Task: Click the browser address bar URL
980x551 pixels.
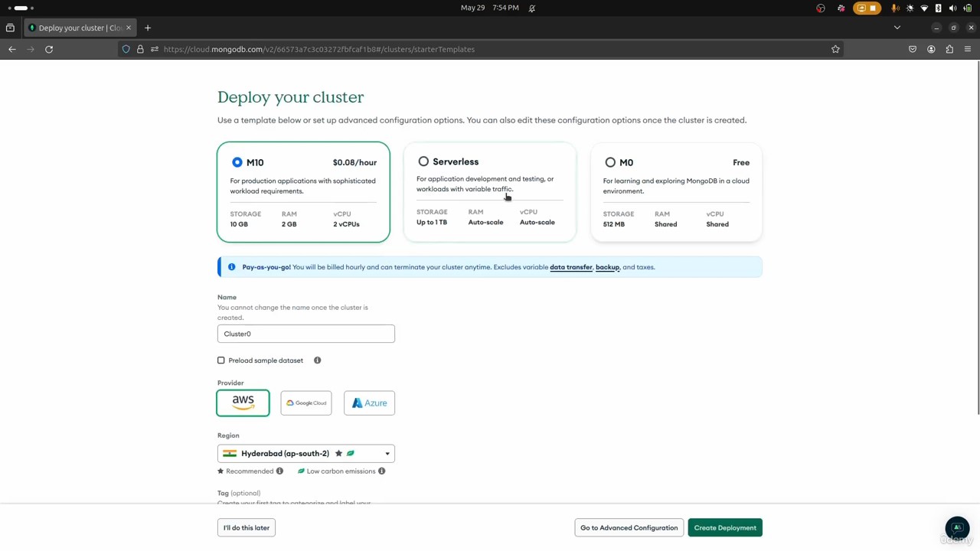Action: pos(318,49)
